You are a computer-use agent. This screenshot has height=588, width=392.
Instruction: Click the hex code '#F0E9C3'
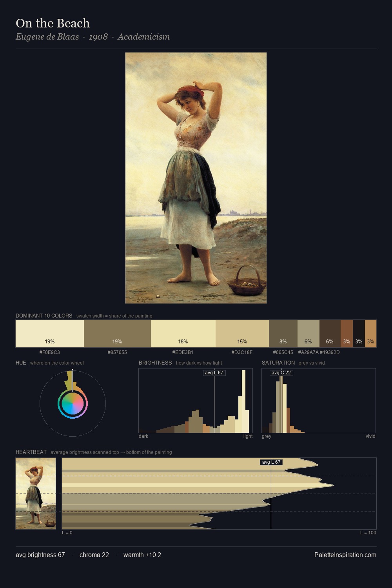tap(50, 352)
